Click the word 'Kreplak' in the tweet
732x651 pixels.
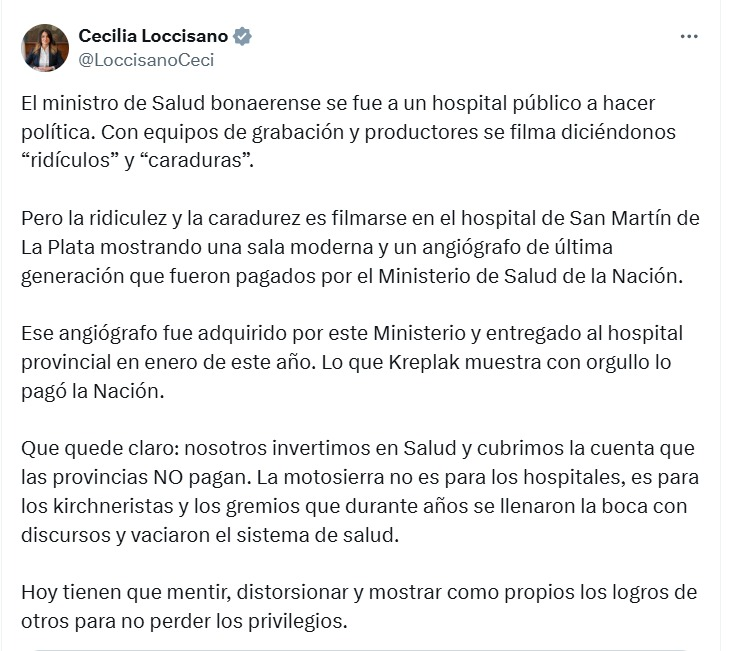click(424, 362)
